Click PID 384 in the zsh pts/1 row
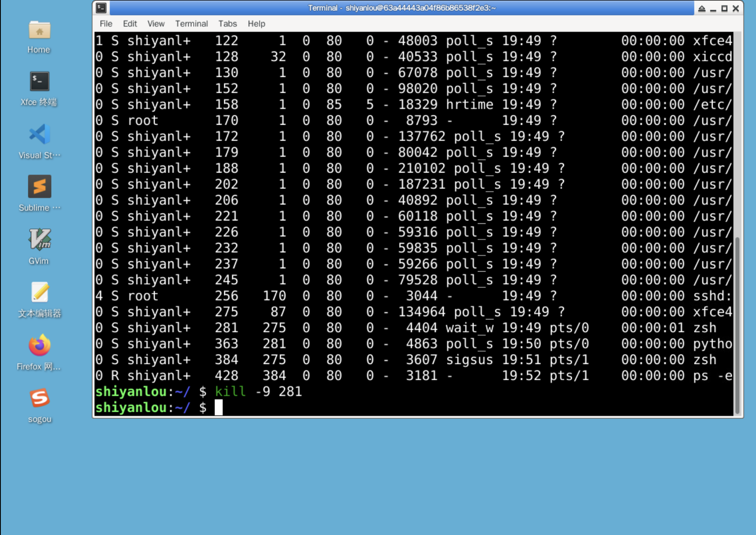This screenshot has width=756, height=535. point(227,359)
